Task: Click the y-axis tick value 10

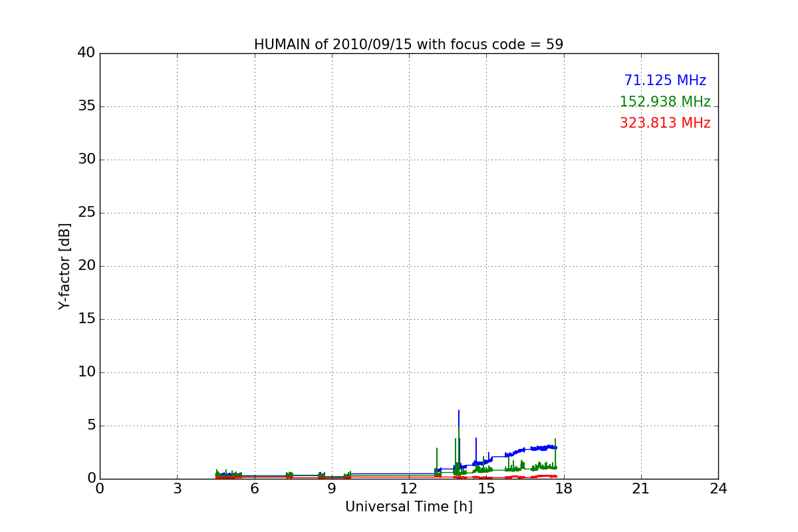Action: pyautogui.click(x=86, y=372)
